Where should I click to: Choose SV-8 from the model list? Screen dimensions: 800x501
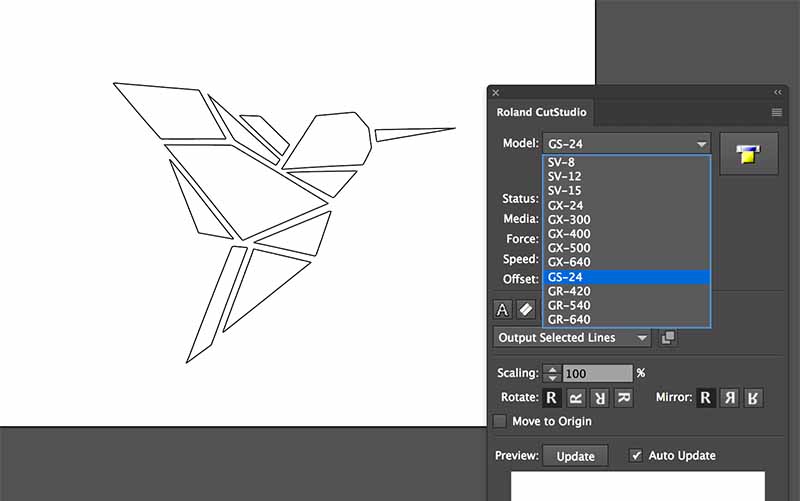point(627,162)
